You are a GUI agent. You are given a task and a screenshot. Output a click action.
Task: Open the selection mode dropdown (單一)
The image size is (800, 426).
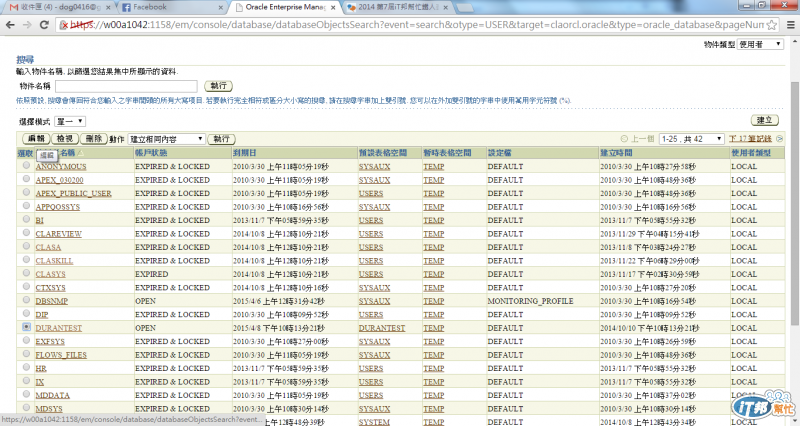click(70, 121)
